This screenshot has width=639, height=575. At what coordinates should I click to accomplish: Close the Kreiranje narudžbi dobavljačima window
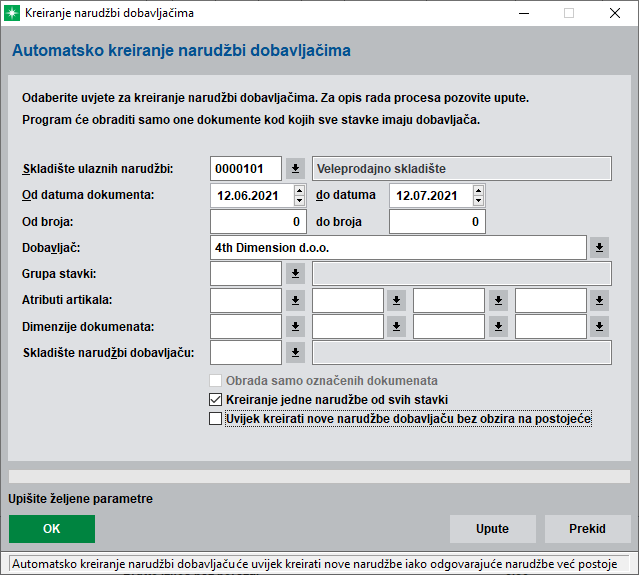pyautogui.click(x=615, y=13)
